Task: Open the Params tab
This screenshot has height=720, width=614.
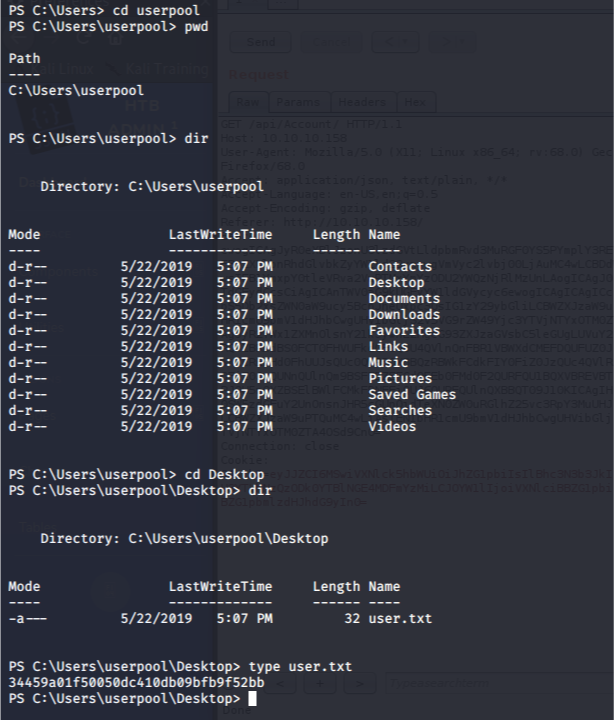Action: click(x=298, y=102)
